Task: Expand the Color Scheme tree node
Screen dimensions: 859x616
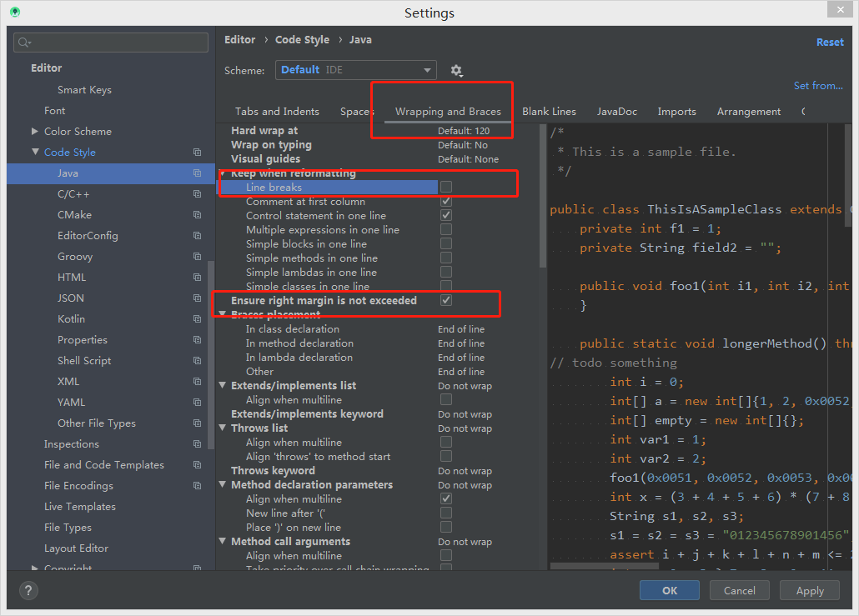Action: (x=35, y=132)
